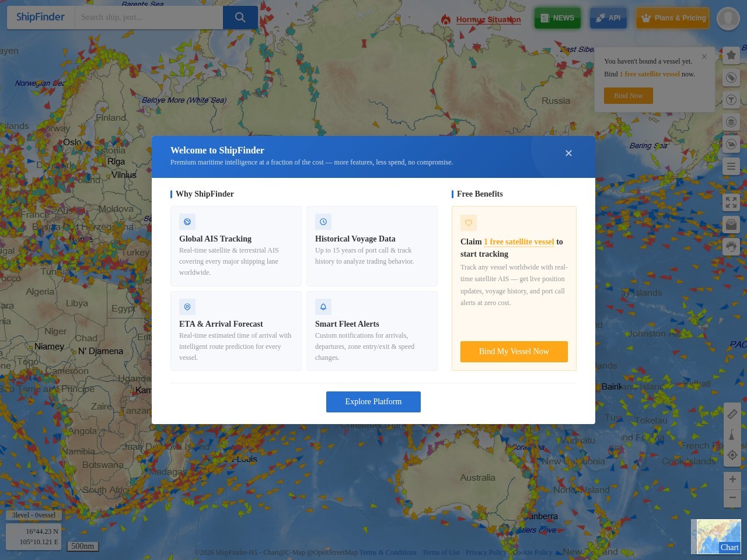Select the Global AIS Tracking heading
The image size is (747, 560).
[x=215, y=239]
